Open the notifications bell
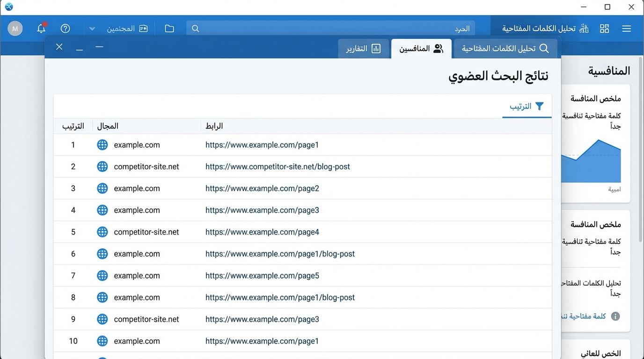Image resolution: width=644 pixels, height=359 pixels. (41, 29)
